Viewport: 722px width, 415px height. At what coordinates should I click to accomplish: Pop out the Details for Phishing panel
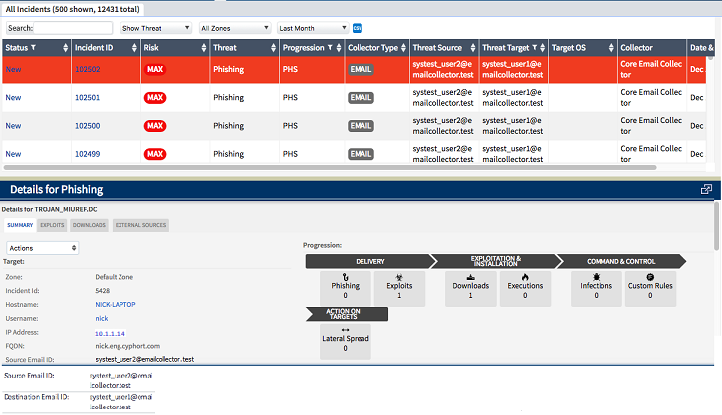click(x=706, y=189)
